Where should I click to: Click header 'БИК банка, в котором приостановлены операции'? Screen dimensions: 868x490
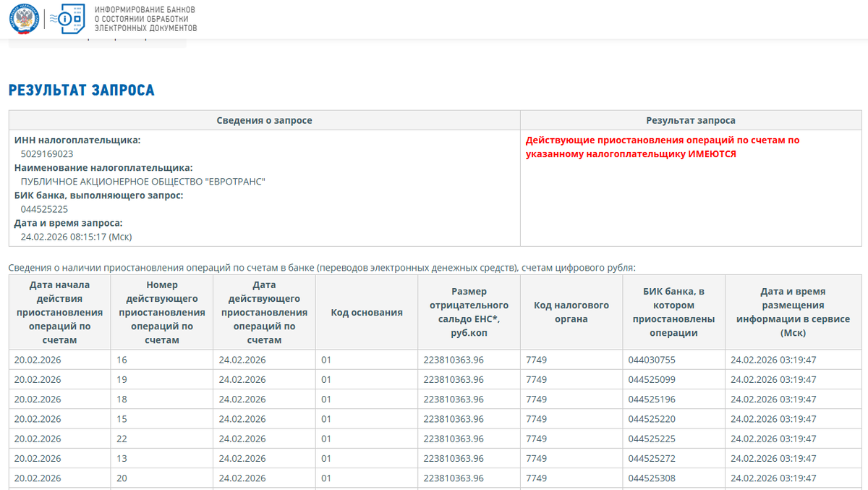[673, 312]
